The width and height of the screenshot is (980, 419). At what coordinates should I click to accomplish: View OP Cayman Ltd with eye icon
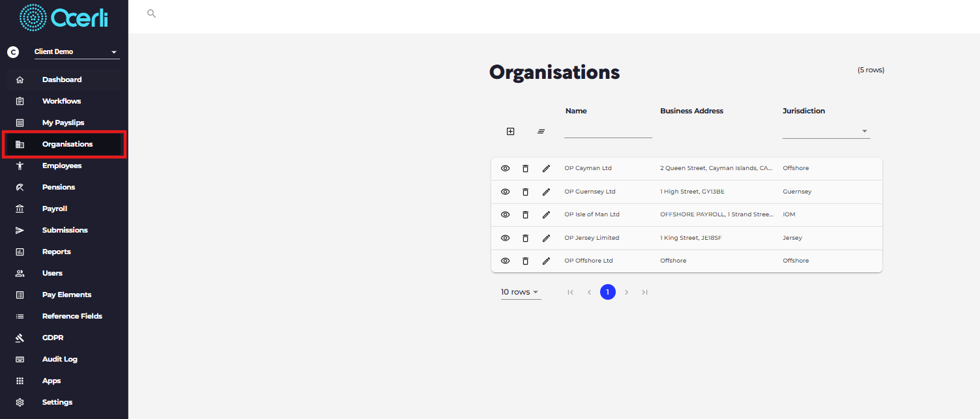505,168
